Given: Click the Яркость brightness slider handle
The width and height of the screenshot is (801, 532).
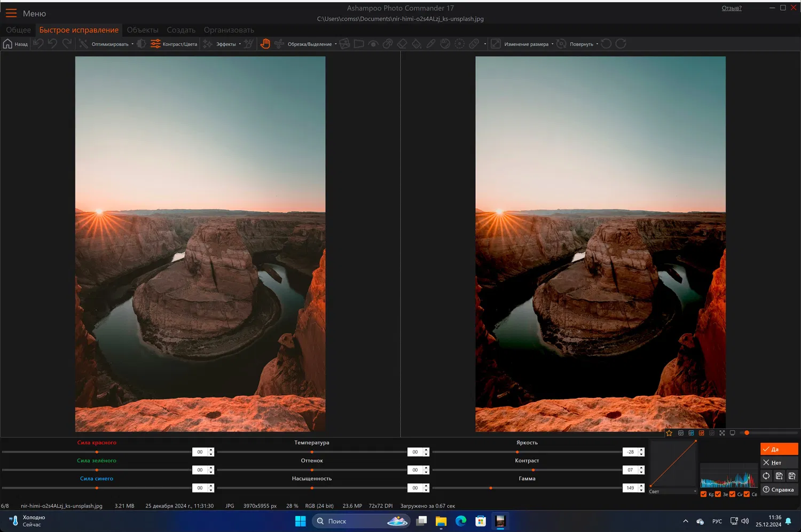Looking at the screenshot, I should click(x=517, y=452).
